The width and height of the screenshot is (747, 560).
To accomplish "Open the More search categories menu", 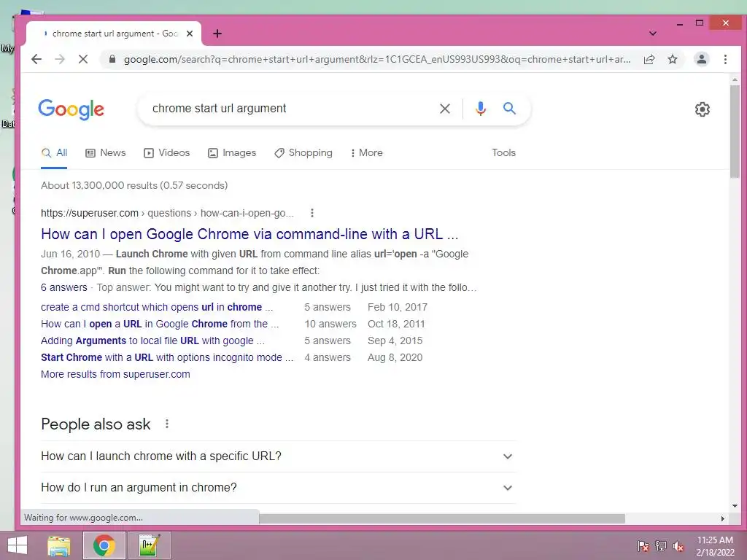I will tap(366, 153).
